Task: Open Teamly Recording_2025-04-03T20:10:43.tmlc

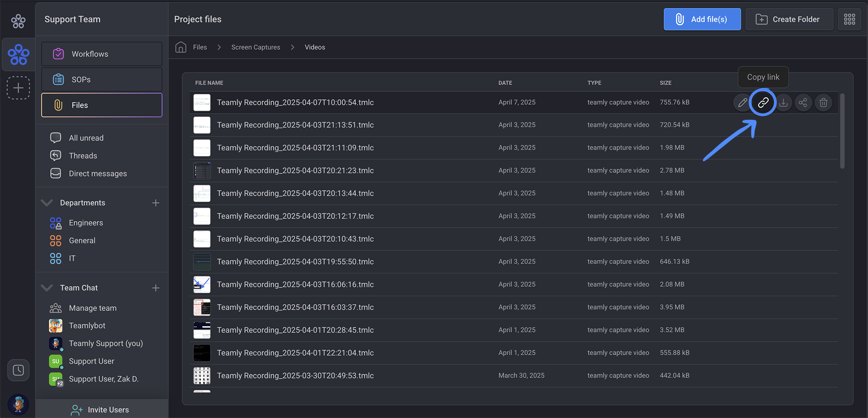Action: 295,239
